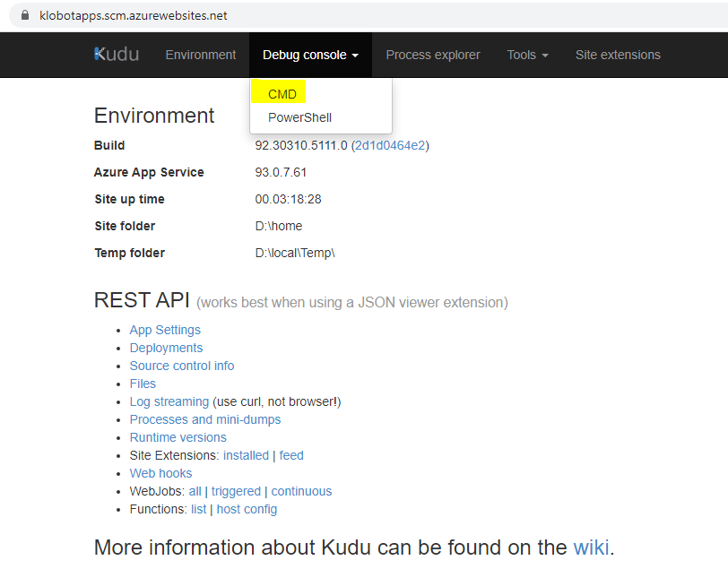Image resolution: width=728 pixels, height=569 pixels.
Task: Open the Log streaming link
Action: tap(169, 401)
